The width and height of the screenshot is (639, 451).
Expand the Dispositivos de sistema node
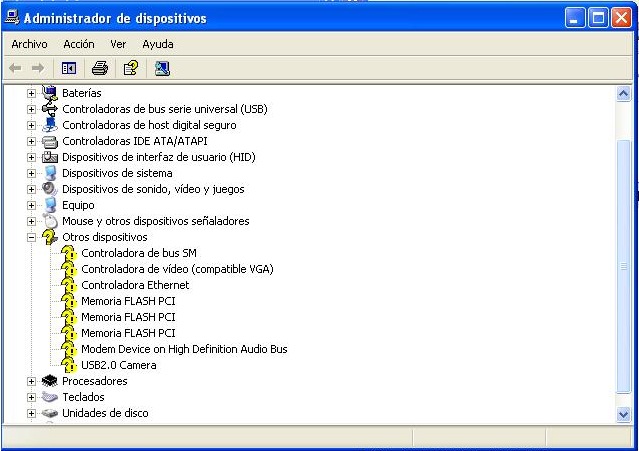31,174
